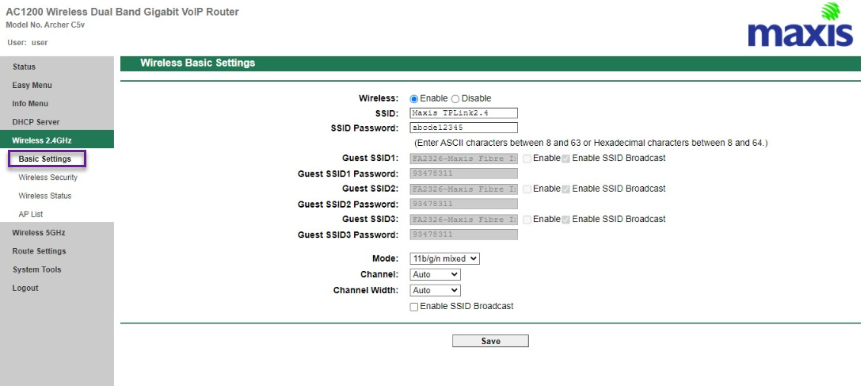Toggle Guest SSID1 Enable checkbox
The height and width of the screenshot is (386, 868).
[x=527, y=159]
